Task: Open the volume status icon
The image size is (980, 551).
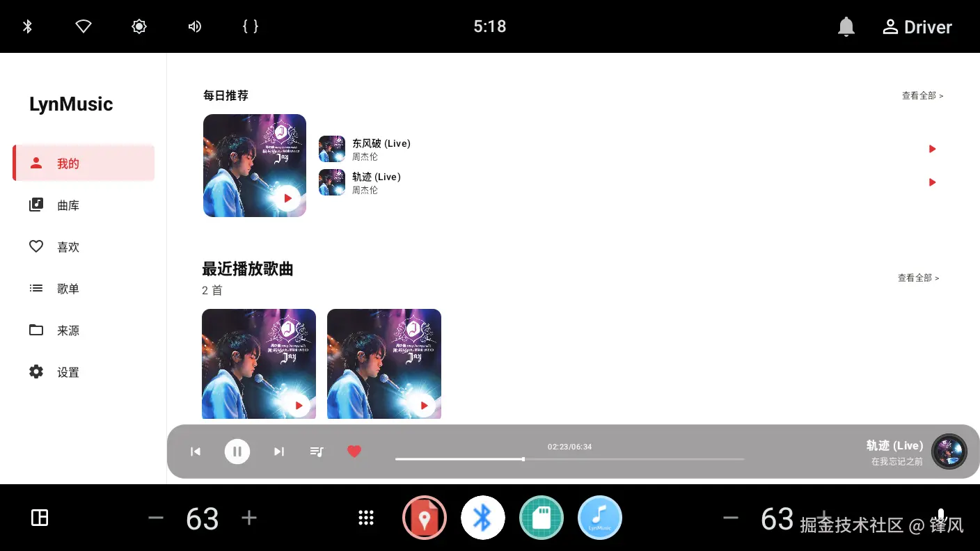Action: [x=195, y=26]
